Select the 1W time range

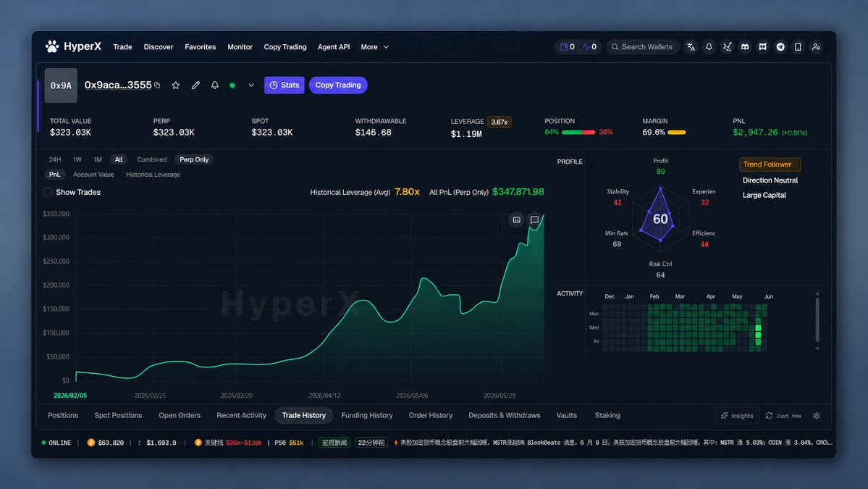[77, 159]
